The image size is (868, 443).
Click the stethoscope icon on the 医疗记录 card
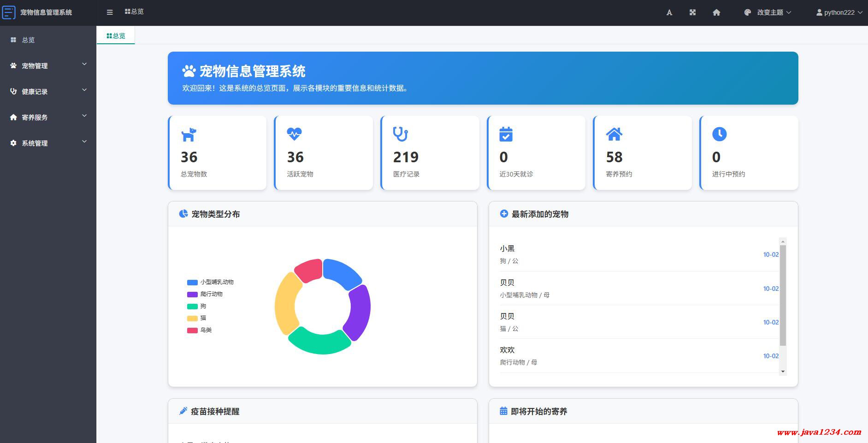(400, 135)
